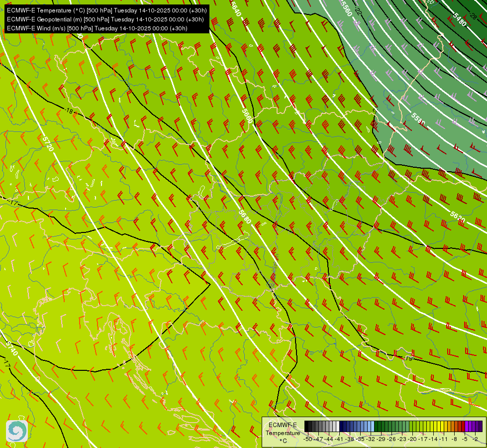The image size is (487, 448).
Task: Click the -41 value on the temperature scale
Action: point(339,439)
